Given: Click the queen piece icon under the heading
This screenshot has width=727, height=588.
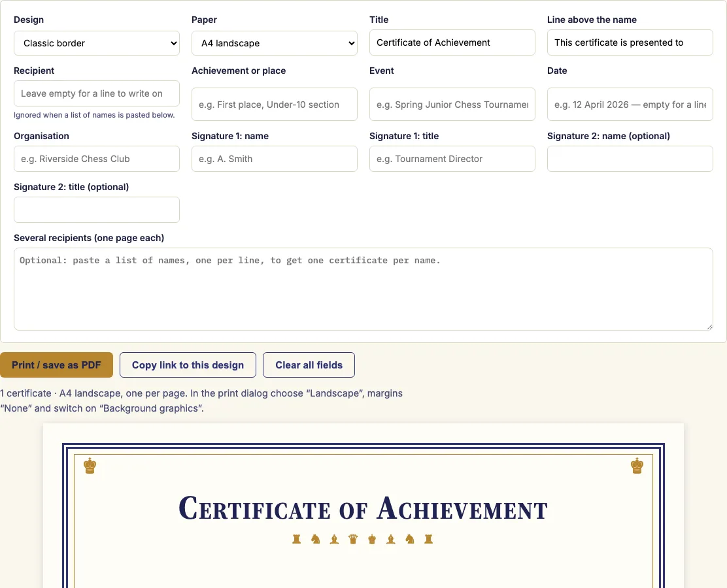Looking at the screenshot, I should click(353, 539).
